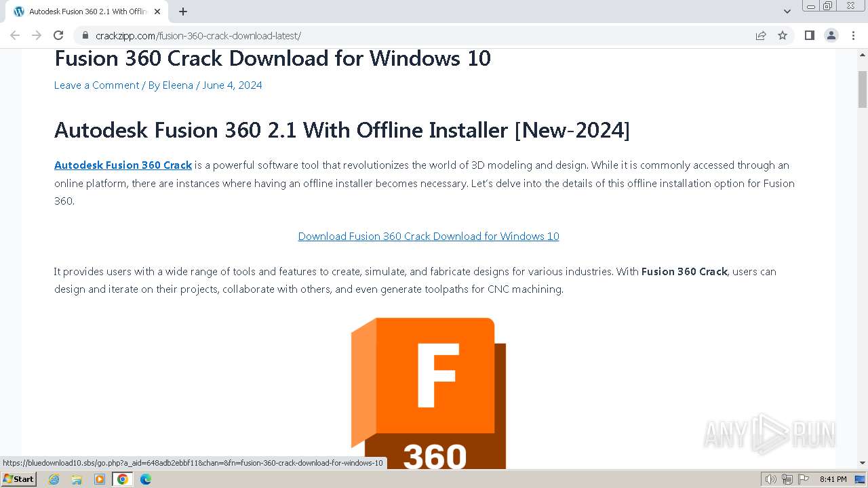Image resolution: width=868 pixels, height=488 pixels.
Task: Open a new browser tab
Action: point(183,12)
